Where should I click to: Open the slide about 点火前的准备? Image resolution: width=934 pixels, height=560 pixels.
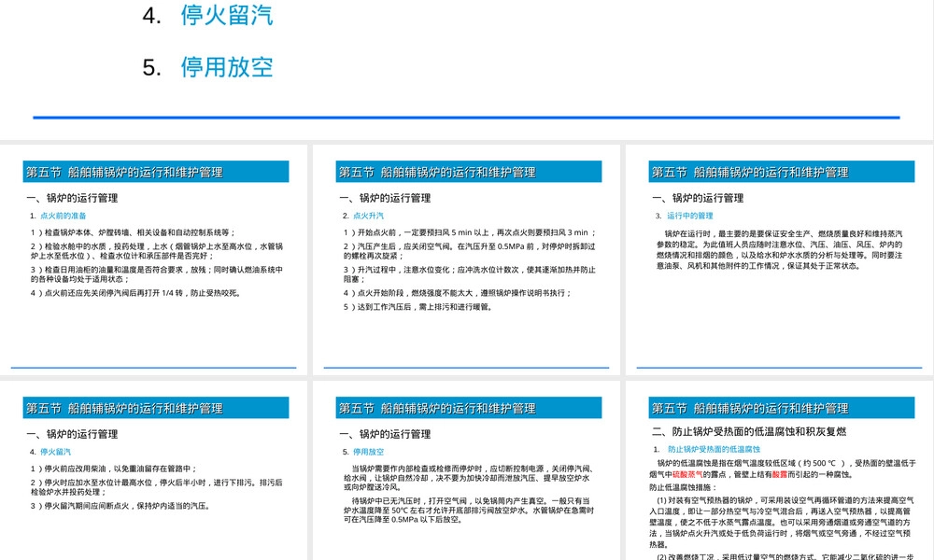[x=154, y=260]
